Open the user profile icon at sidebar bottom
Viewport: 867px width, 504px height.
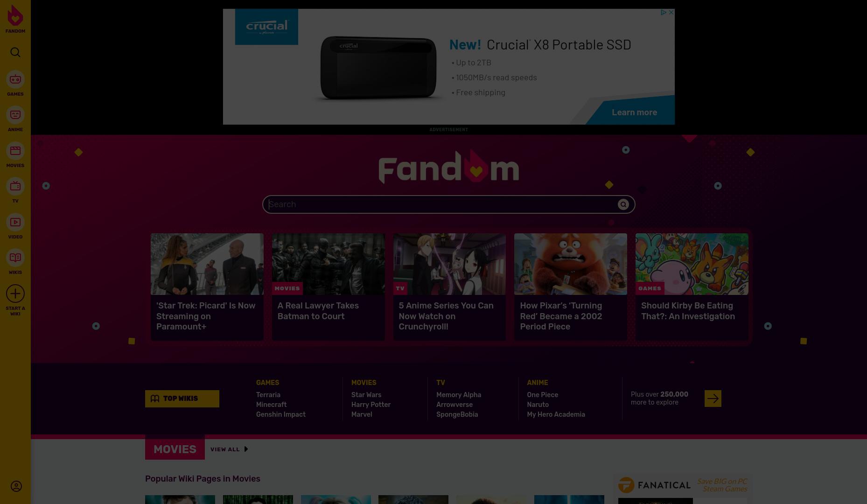pyautogui.click(x=16, y=486)
